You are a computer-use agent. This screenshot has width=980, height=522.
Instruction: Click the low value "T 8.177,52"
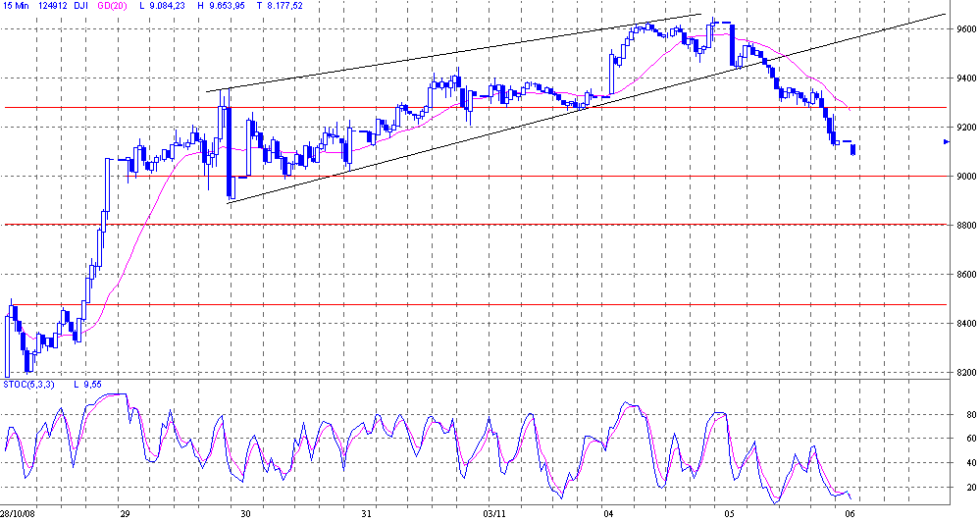pyautogui.click(x=279, y=5)
